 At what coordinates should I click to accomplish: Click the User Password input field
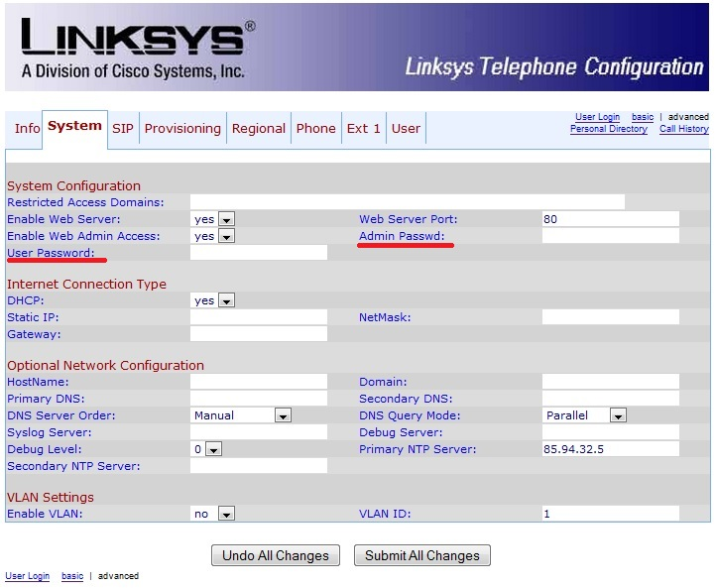(259, 253)
